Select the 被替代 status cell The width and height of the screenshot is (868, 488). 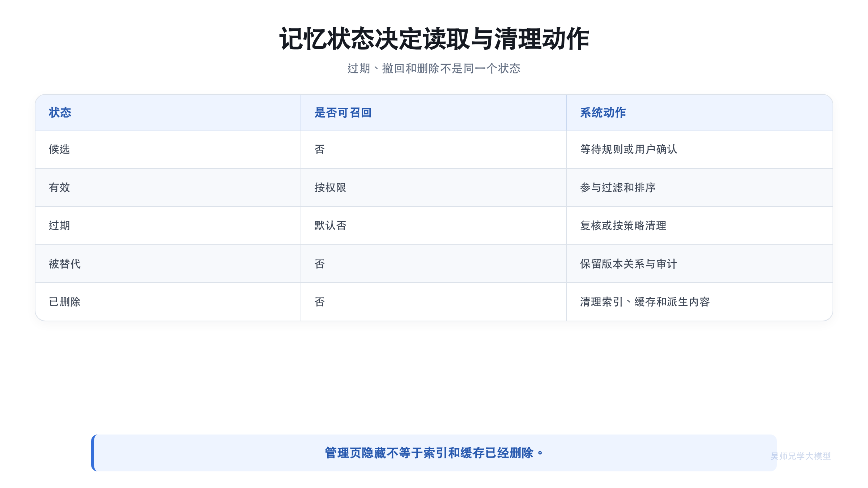(x=168, y=264)
